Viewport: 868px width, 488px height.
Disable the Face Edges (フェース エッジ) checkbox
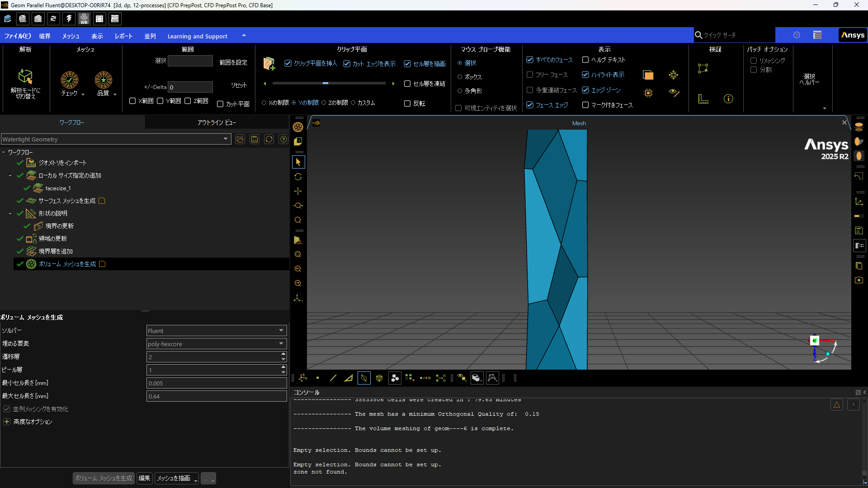click(530, 105)
